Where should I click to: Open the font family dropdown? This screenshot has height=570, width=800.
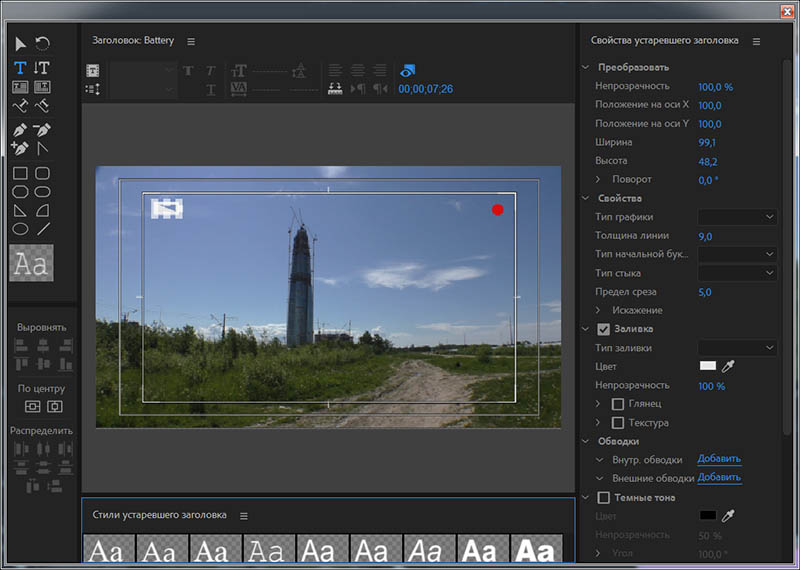tap(142, 70)
